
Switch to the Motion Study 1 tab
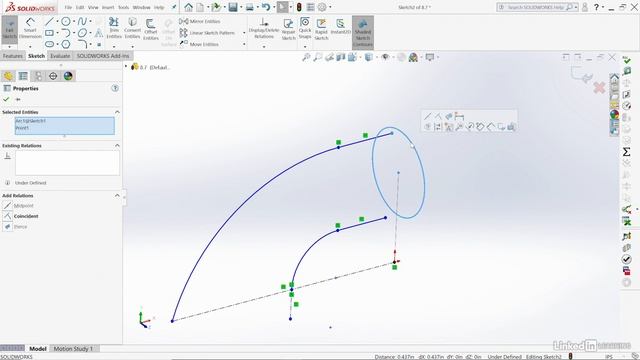click(x=73, y=349)
